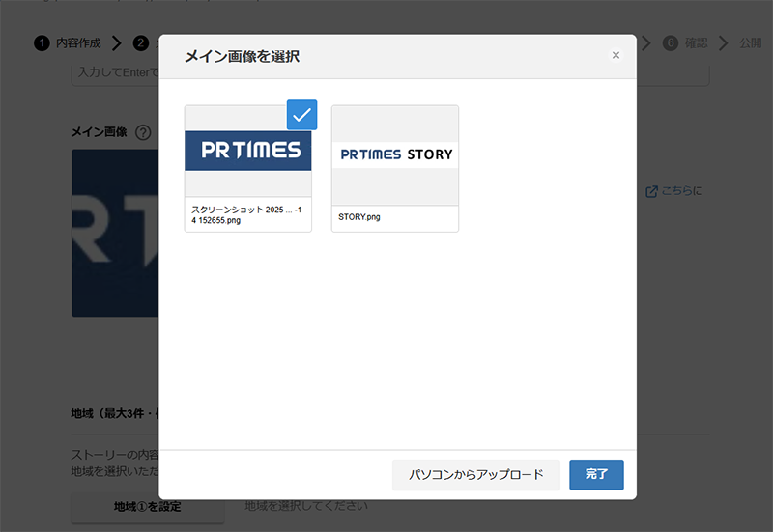Click chevron arrow after 内容作成

click(117, 43)
